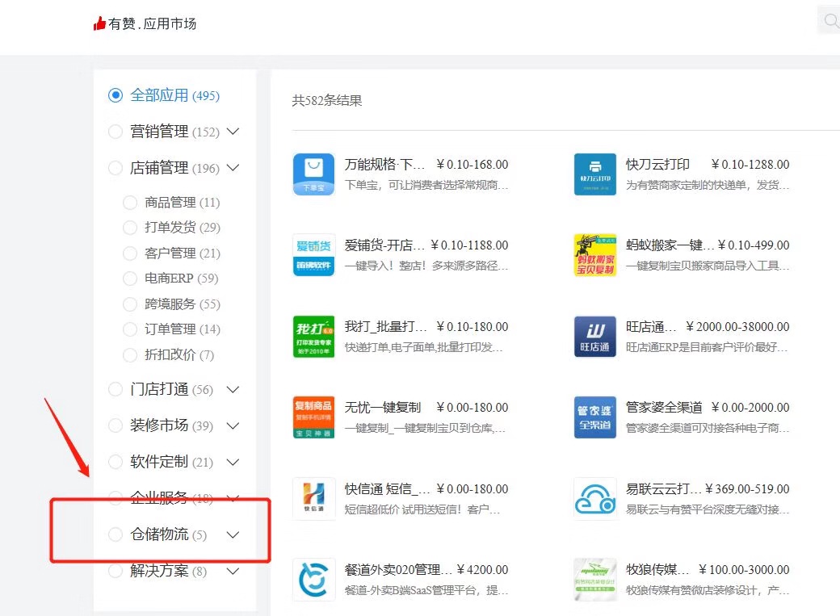Open the 旺店通 app icon
Screen dimensions: 840x616
[594, 337]
